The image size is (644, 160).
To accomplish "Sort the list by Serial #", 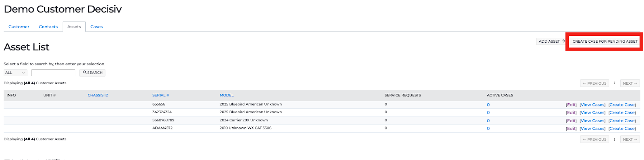I will [161, 96].
